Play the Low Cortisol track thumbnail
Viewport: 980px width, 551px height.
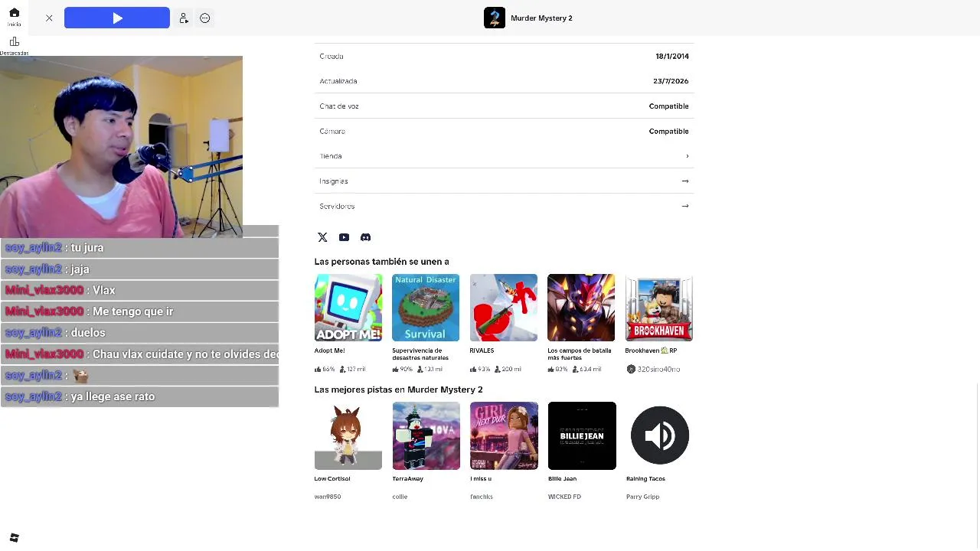point(348,435)
